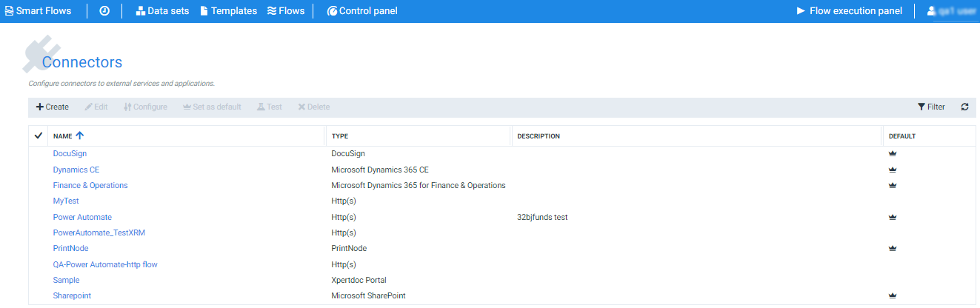The height and width of the screenshot is (308, 980).
Task: Click Create connector button
Action: pyautogui.click(x=53, y=107)
